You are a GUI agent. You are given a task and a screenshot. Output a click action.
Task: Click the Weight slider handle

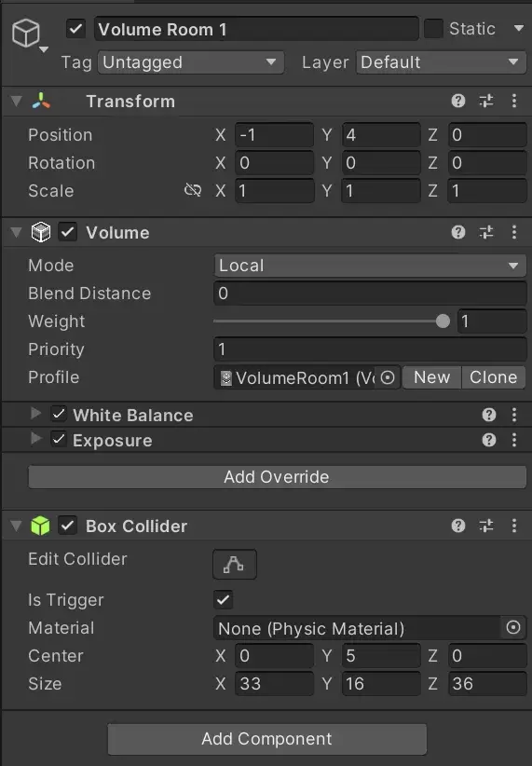[x=443, y=321]
